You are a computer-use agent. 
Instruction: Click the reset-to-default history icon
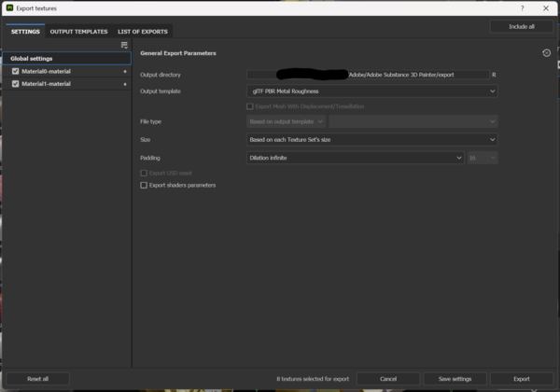pos(546,53)
